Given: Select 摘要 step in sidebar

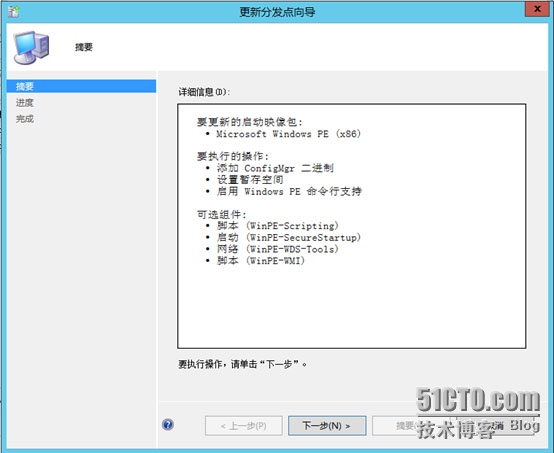Looking at the screenshot, I should 81,86.
